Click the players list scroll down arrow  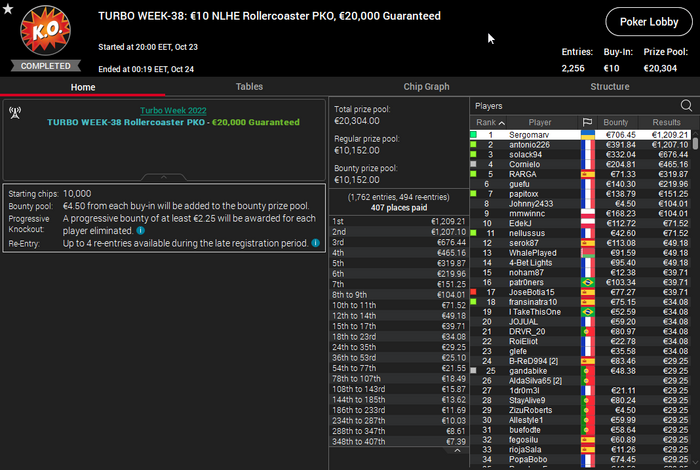point(695,462)
